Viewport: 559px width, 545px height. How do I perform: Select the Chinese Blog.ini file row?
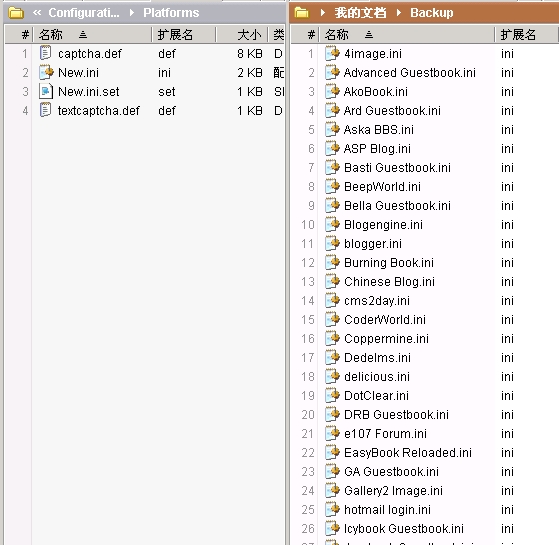tap(424, 282)
